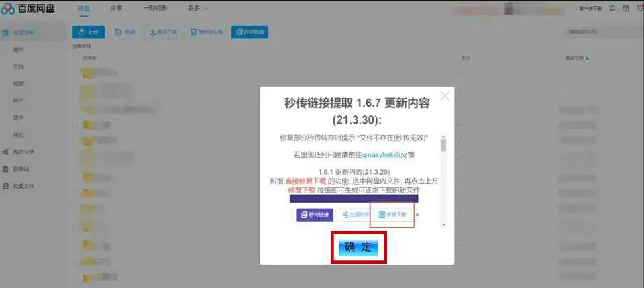The image size is (644, 288).
Task: Click the 新建 new folder icon
Action: coord(118,32)
